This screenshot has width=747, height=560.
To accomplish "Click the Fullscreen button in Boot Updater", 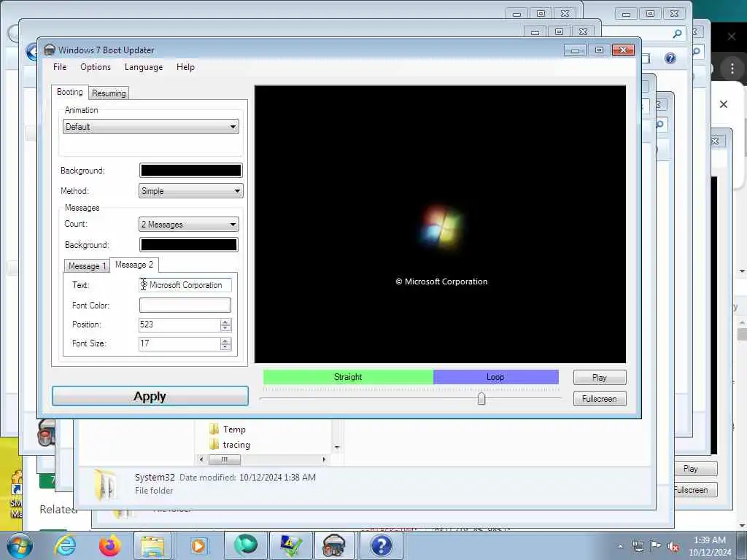I will [x=600, y=399].
